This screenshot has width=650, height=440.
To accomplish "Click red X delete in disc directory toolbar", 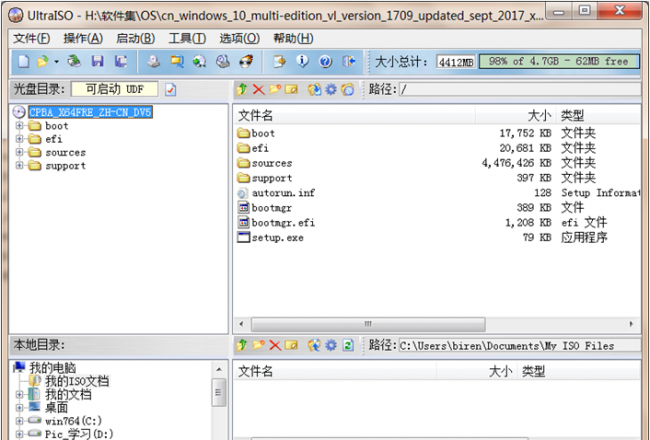I will tap(259, 89).
